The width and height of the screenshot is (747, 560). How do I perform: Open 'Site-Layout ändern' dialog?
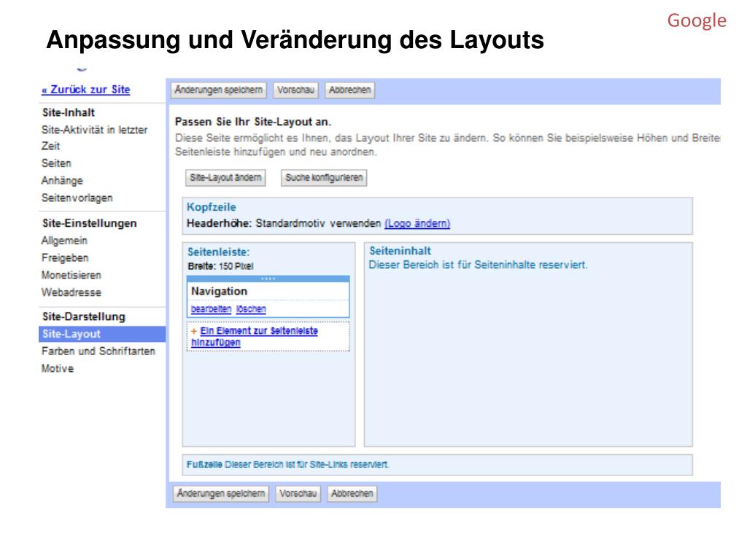tap(225, 178)
